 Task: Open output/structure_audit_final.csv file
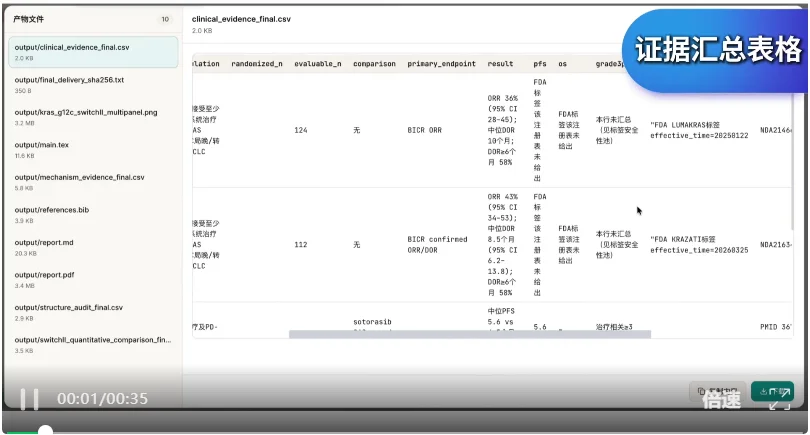[94, 312]
